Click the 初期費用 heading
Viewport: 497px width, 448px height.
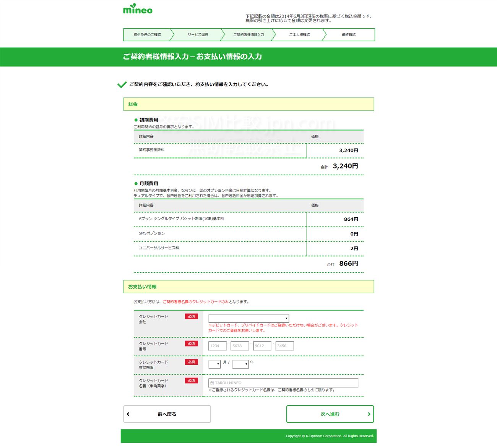point(149,120)
